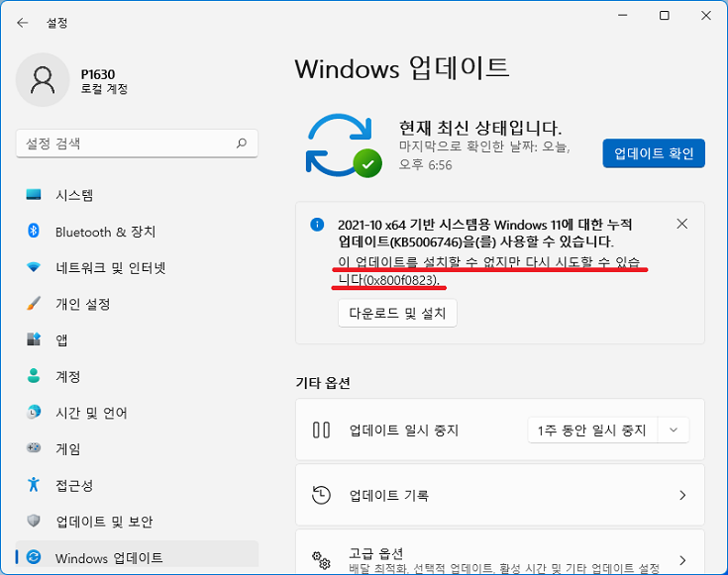Click the 시간 및 언어 clock icon
Image resolution: width=728 pixels, height=575 pixels.
[34, 412]
